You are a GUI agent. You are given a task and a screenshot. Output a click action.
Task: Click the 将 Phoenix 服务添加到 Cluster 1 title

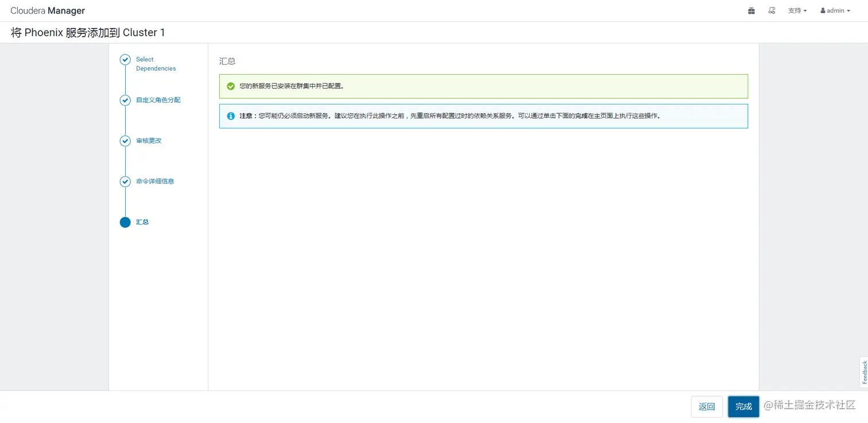88,33
